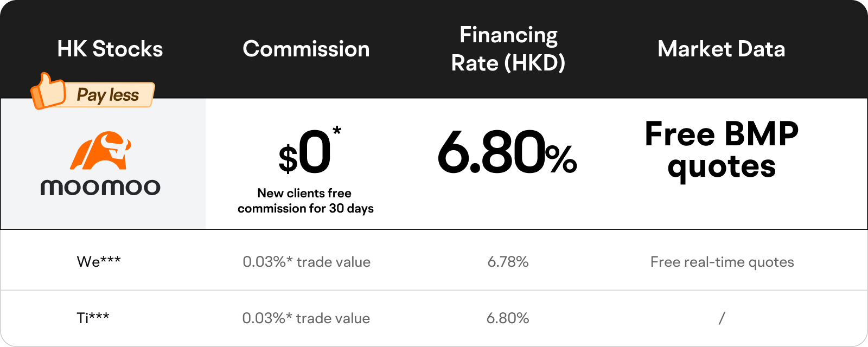Click the 6.78% financing rate cell
Screen dimensions: 868x347
508,262
